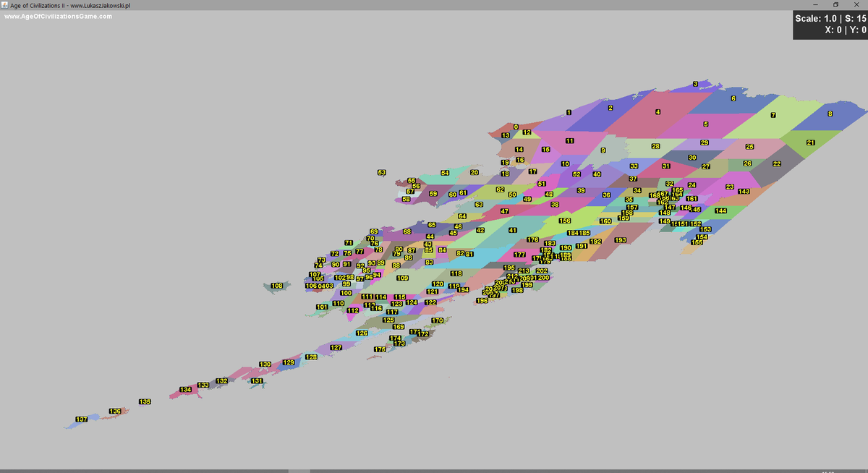This screenshot has width=868, height=473.
Task: Pick province number 5
Action: click(x=705, y=124)
